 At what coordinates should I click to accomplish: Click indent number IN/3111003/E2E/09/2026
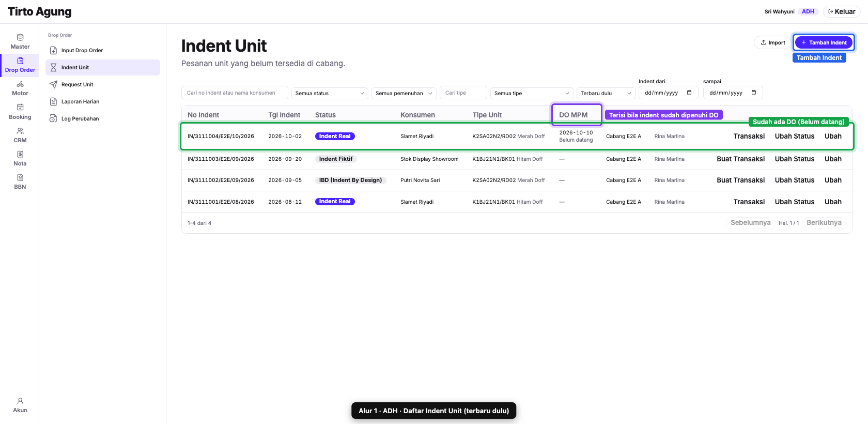pyautogui.click(x=221, y=159)
